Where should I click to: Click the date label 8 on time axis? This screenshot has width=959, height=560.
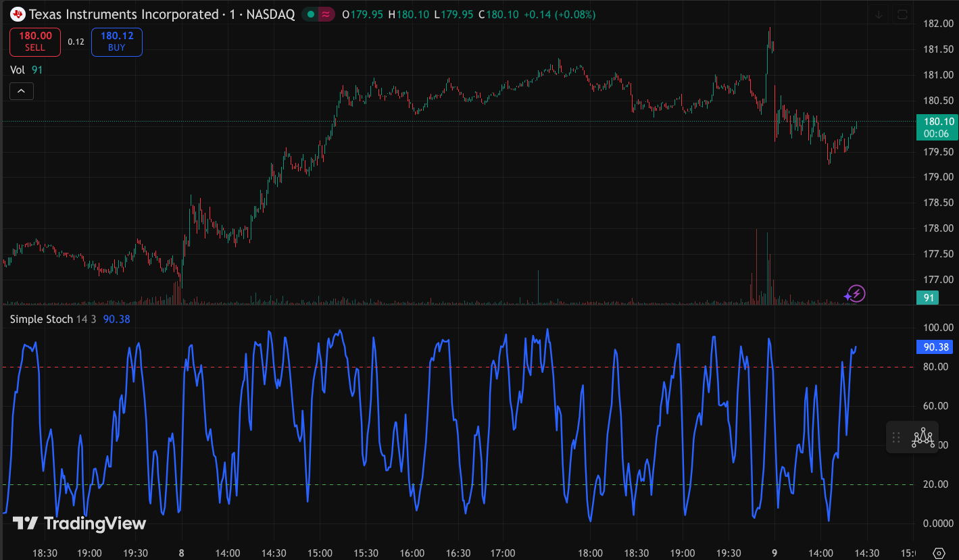pos(181,553)
